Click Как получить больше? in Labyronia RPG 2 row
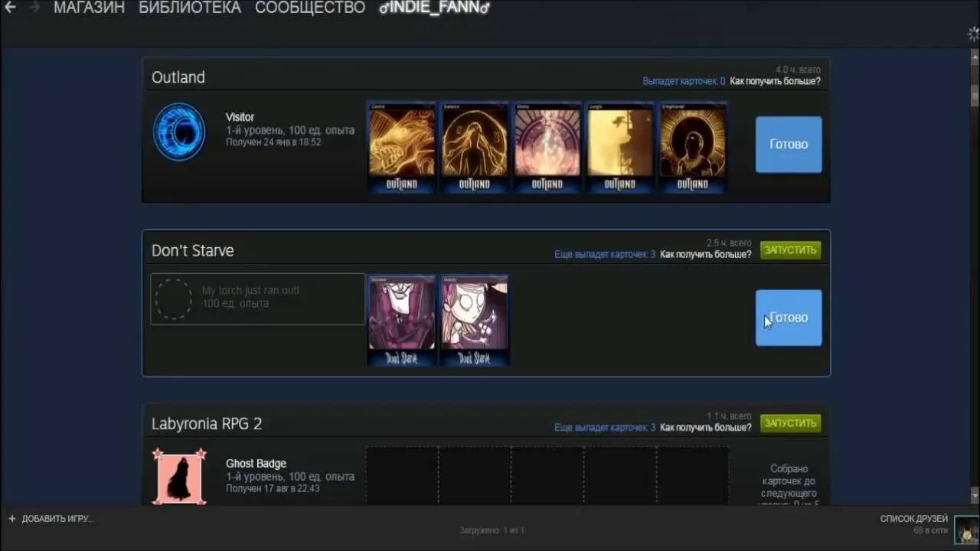Image resolution: width=980 pixels, height=551 pixels. tap(706, 428)
